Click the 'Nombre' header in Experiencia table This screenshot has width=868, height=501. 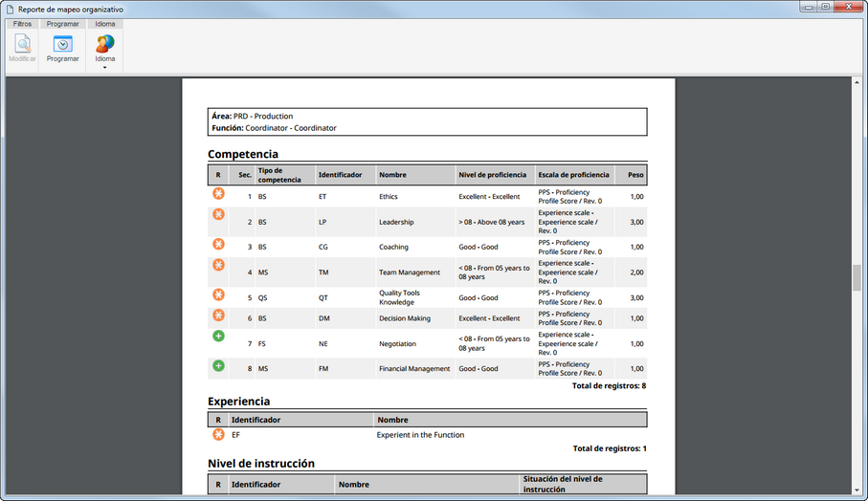point(392,420)
